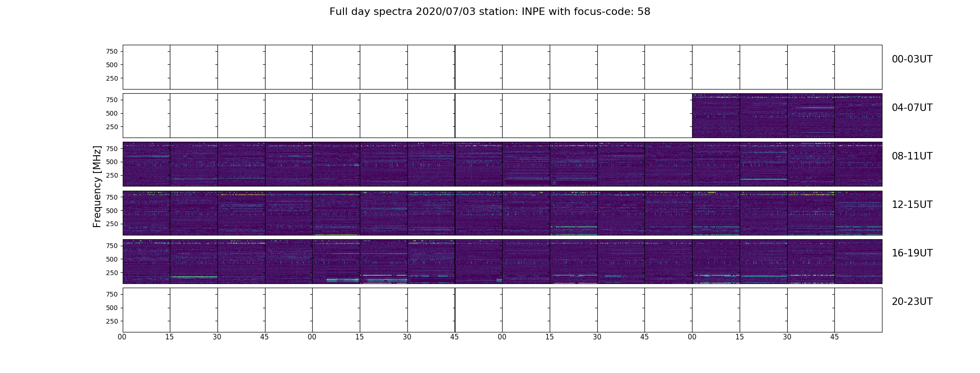Click the 750 tick label of the 08-11UT row

coord(112,148)
